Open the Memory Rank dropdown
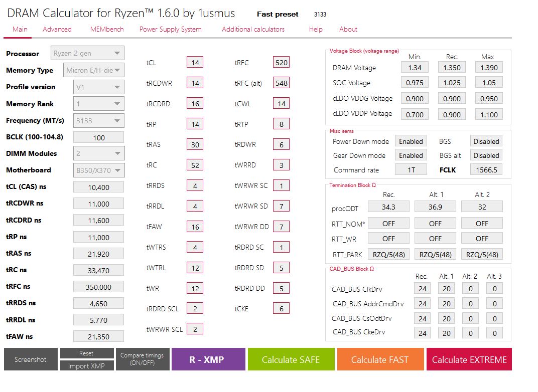 pyautogui.click(x=99, y=103)
